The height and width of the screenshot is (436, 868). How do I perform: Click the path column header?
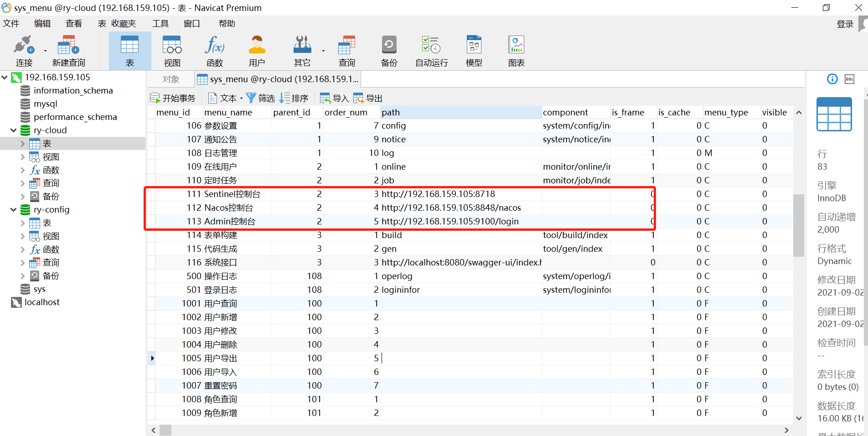point(461,113)
